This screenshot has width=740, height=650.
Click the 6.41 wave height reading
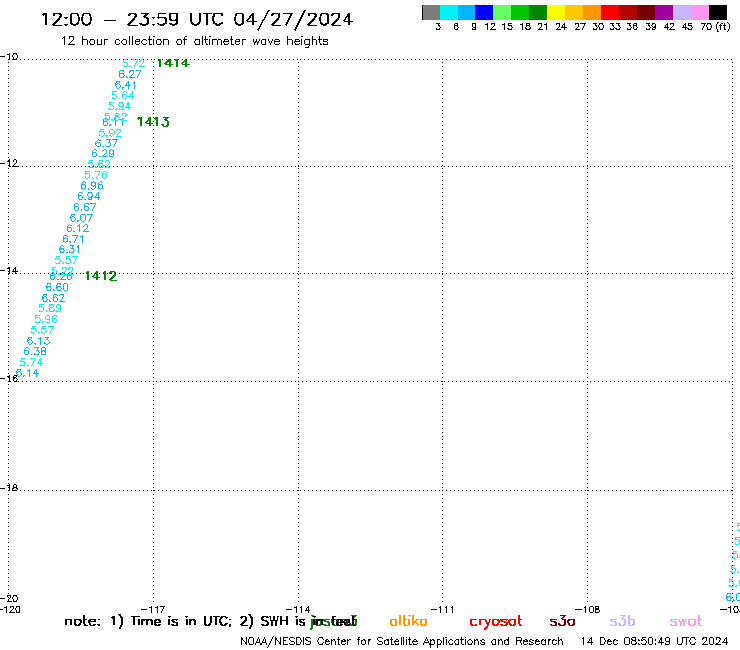[126, 85]
